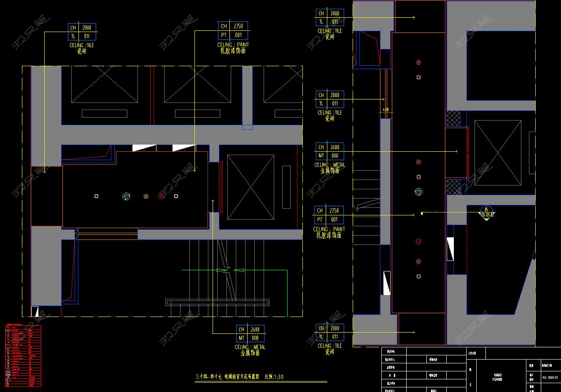This screenshot has width=561, height=392.
Task: Select the top-left CH 2000 TL 011 tag
Action: point(82,32)
